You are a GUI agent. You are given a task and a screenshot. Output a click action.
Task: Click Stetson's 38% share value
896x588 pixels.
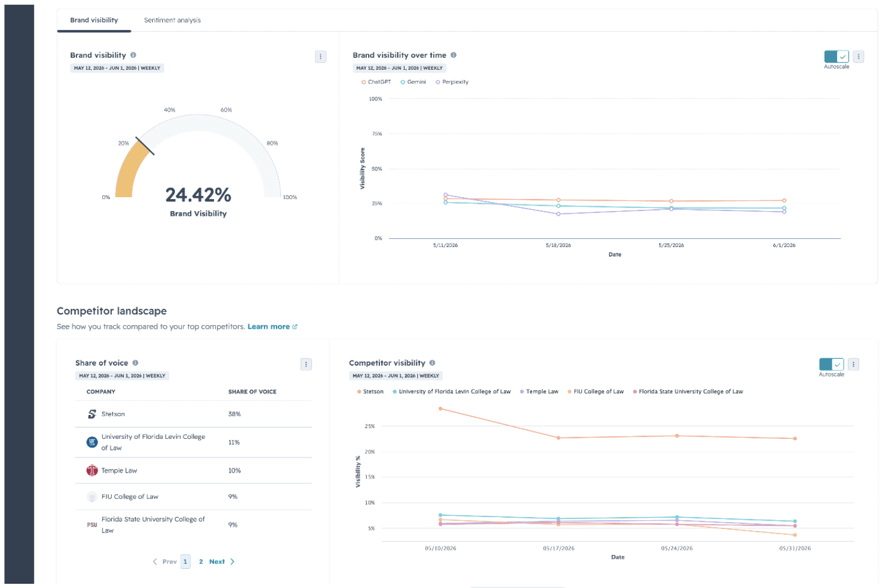point(235,414)
